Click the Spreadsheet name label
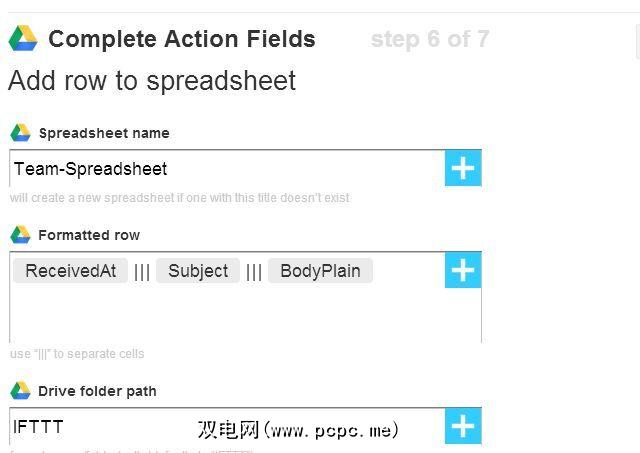This screenshot has height=453, width=640. tap(103, 133)
